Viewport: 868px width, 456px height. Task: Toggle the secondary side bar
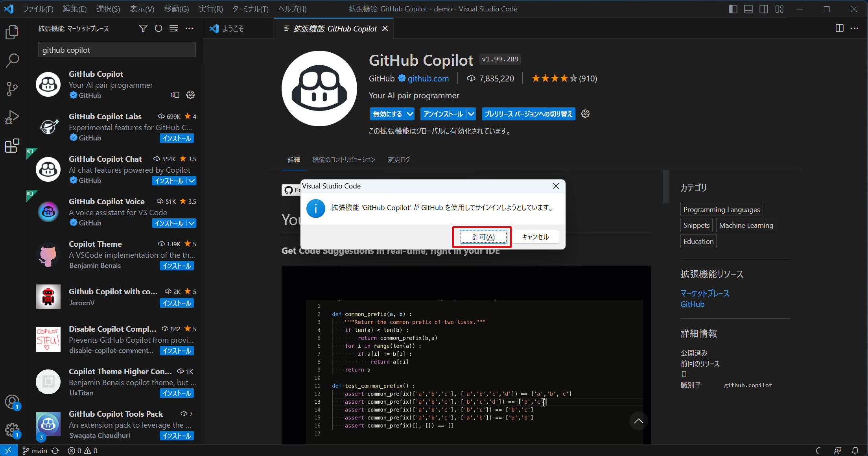pos(764,9)
